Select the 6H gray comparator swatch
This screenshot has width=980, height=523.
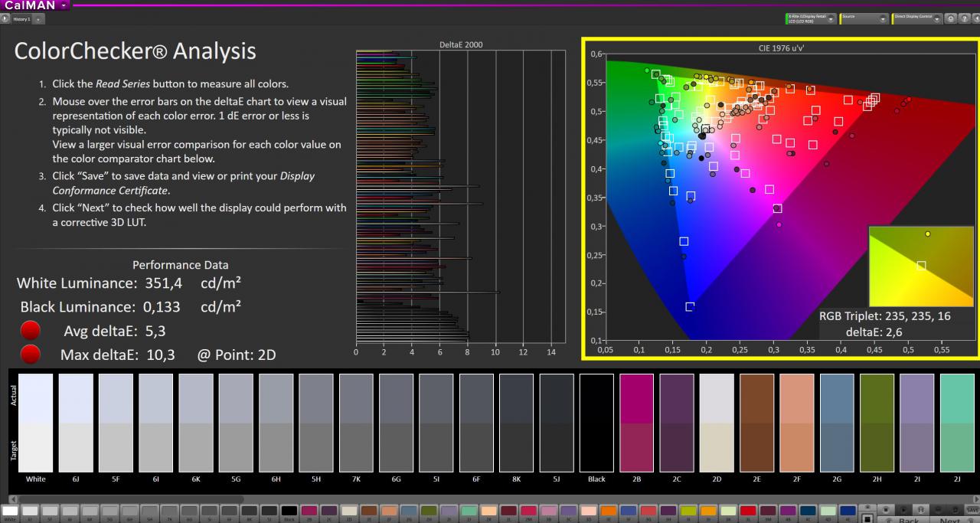(276, 423)
